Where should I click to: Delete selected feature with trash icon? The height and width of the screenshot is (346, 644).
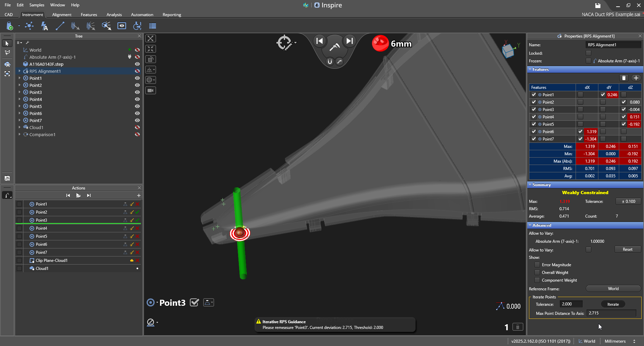coord(624,78)
